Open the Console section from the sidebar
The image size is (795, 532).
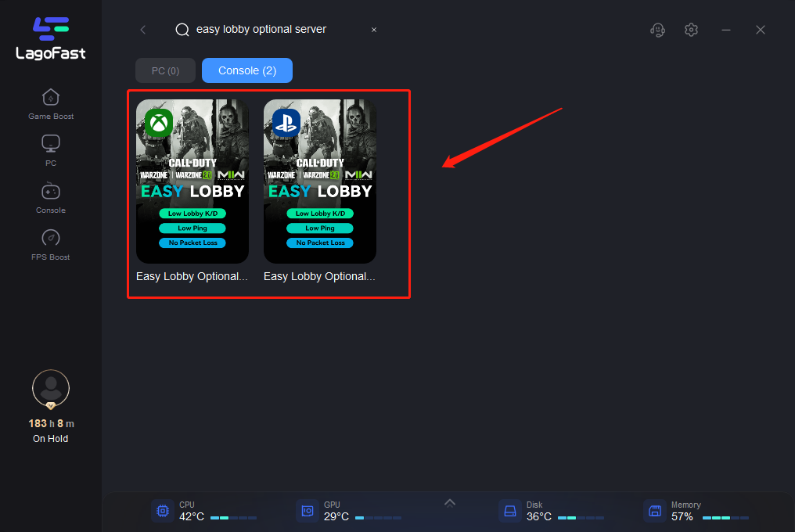50,197
